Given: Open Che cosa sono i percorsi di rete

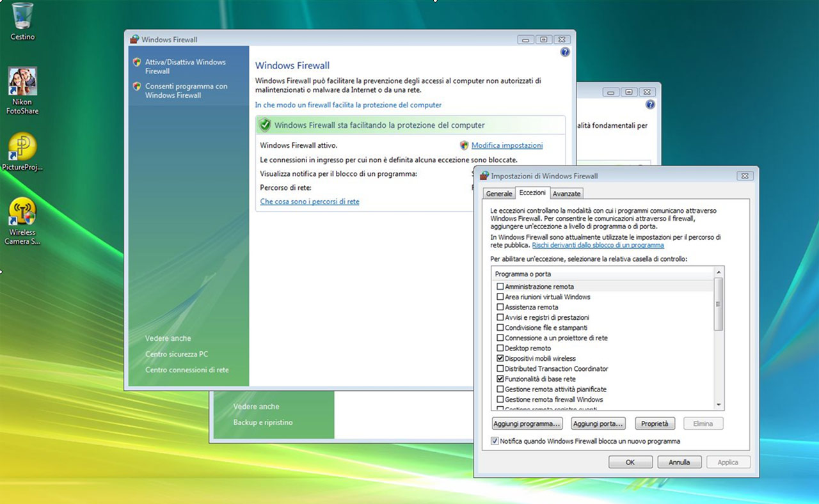Looking at the screenshot, I should coord(310,201).
